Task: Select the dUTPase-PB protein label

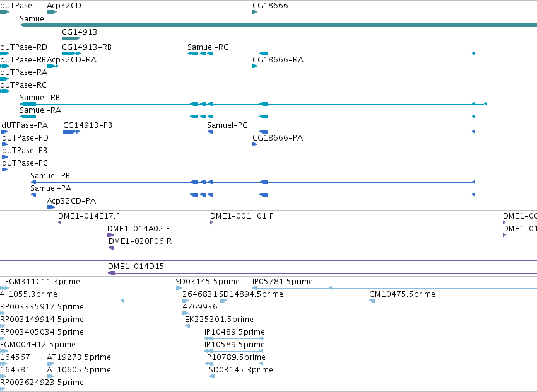Action: (x=25, y=151)
